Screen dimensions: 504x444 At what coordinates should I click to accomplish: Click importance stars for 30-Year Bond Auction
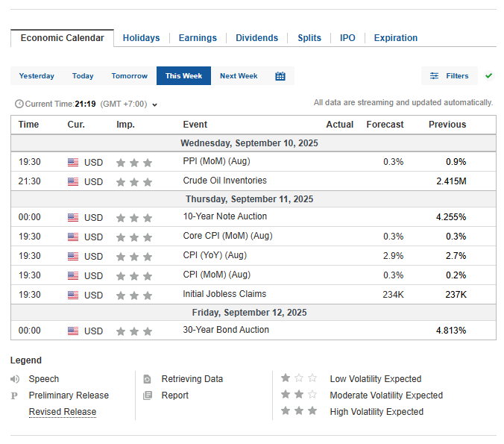(134, 331)
